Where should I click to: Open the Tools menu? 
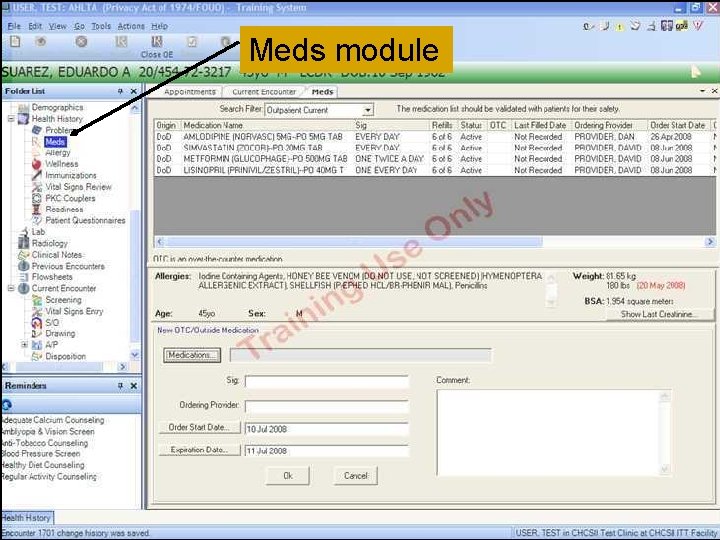[101, 26]
